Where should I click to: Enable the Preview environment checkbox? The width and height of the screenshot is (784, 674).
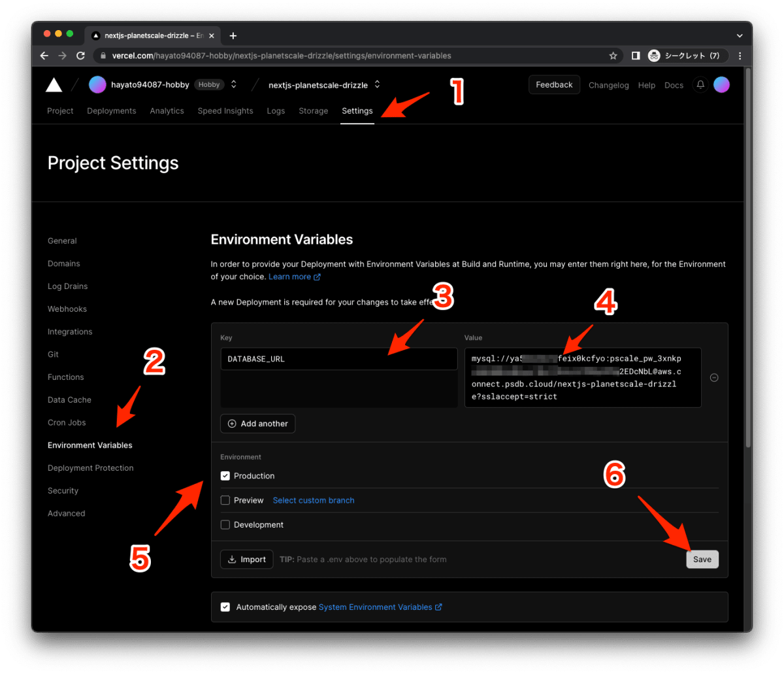pos(225,500)
